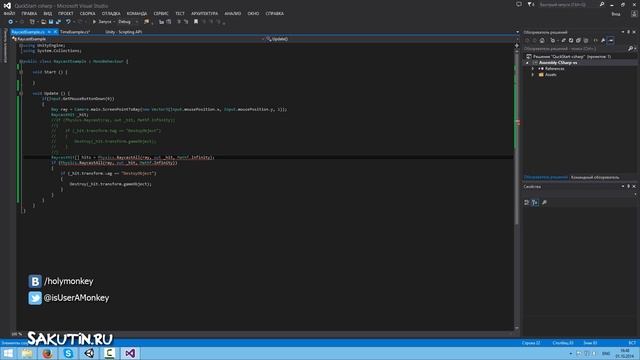Select the Assets folder in Solution Explorer
The image size is (640, 360).
pyautogui.click(x=550, y=75)
